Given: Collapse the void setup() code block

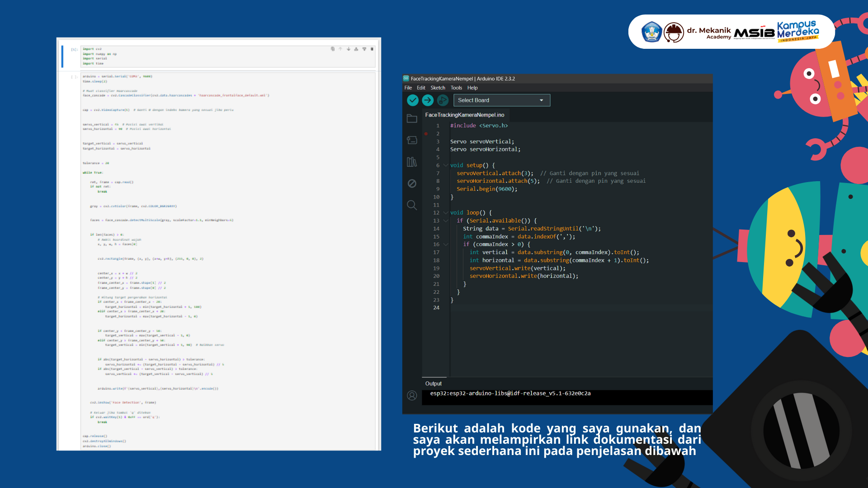Looking at the screenshot, I should [x=446, y=165].
